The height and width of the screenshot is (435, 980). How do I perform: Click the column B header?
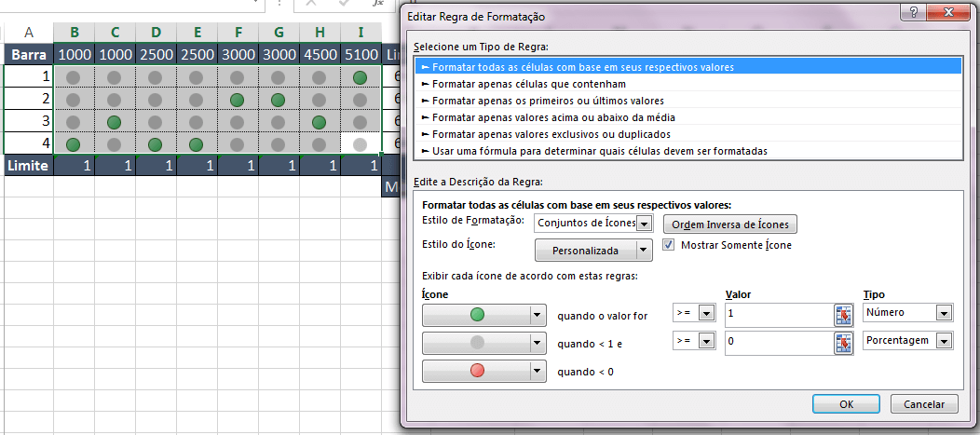click(75, 33)
